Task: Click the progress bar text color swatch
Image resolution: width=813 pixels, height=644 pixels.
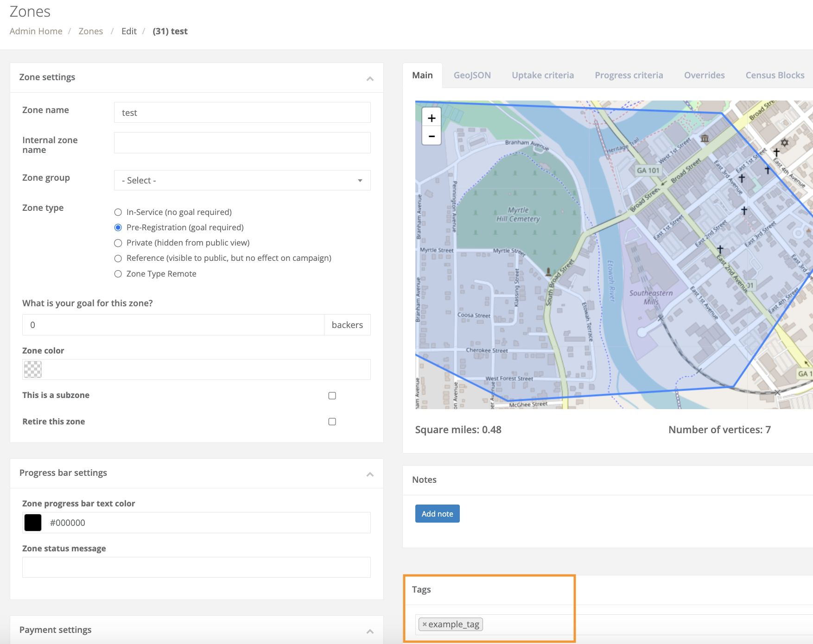Action: [32, 522]
